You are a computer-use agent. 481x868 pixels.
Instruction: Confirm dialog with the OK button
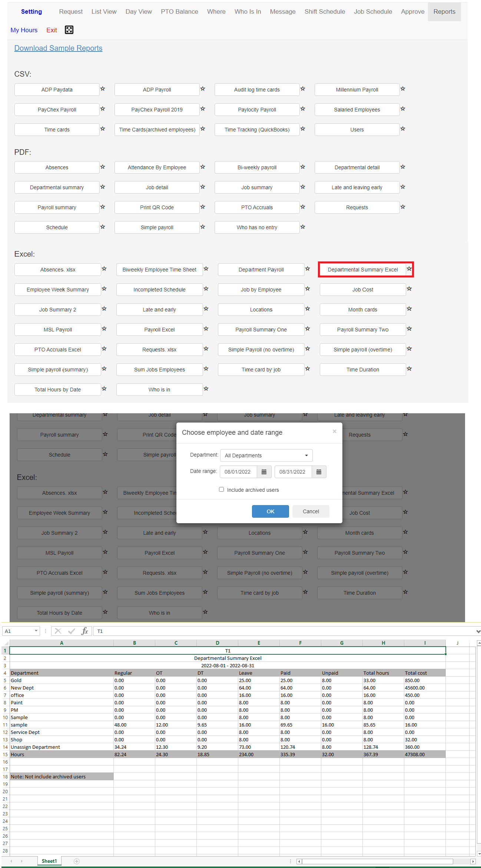coord(271,511)
